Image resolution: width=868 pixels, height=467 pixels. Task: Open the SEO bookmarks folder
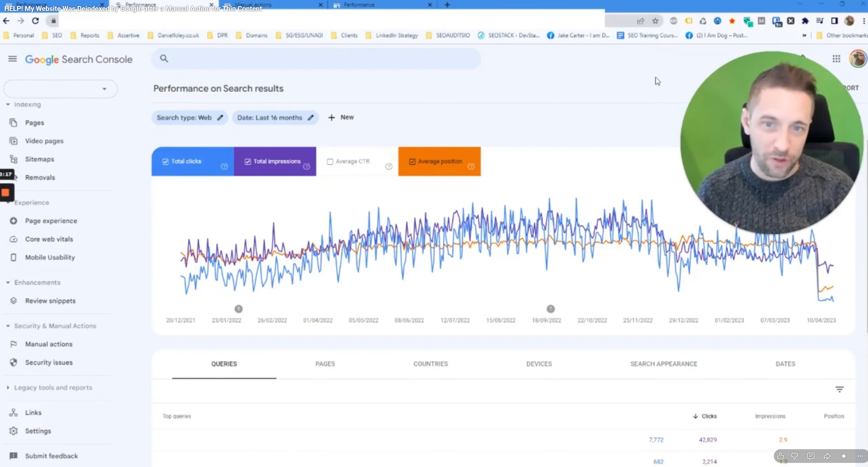(52, 35)
